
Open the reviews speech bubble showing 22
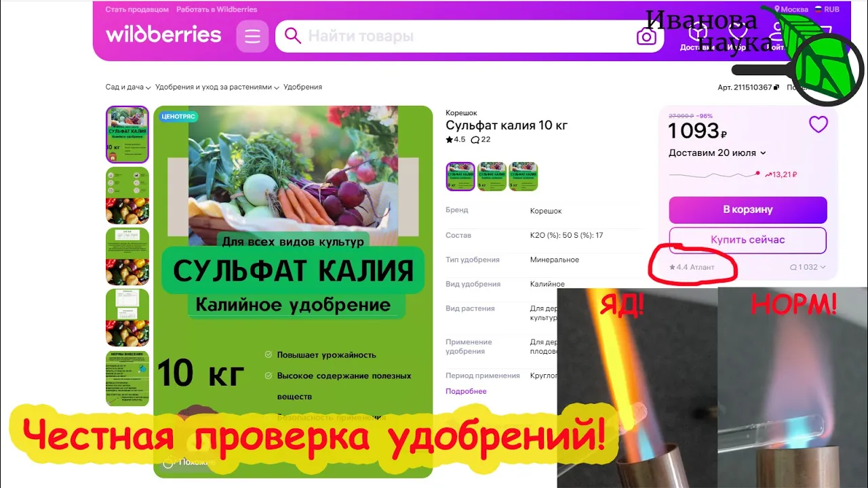480,140
